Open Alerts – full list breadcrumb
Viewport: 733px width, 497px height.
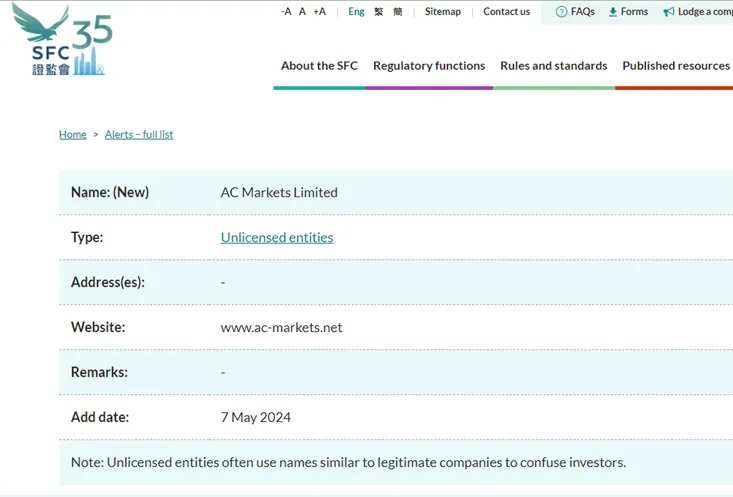tap(139, 135)
